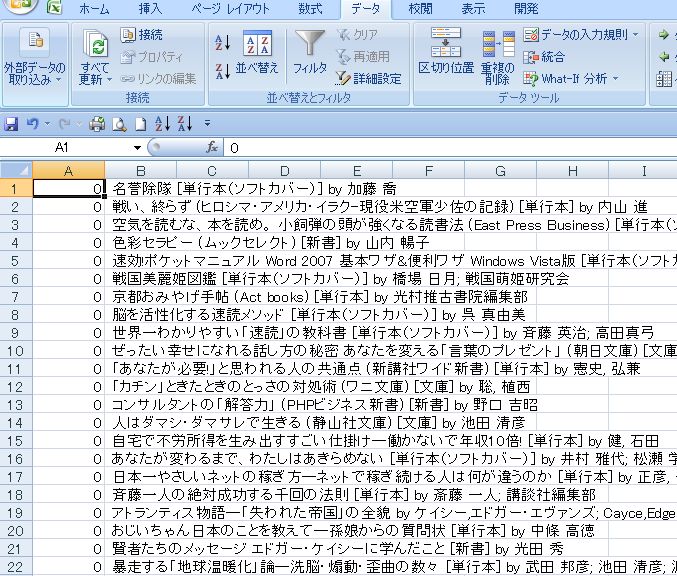This screenshot has height=576, width=677.
Task: Click cell A5 containing 0
Action: point(69,261)
